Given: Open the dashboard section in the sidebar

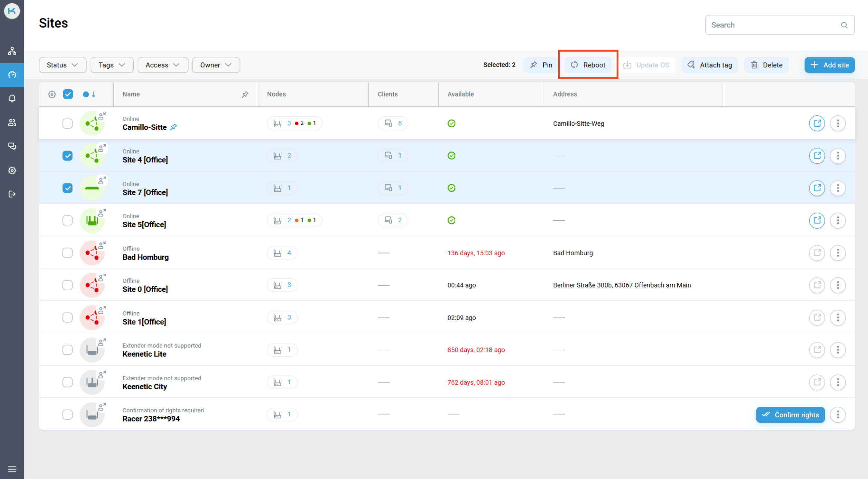Looking at the screenshot, I should click(x=12, y=75).
